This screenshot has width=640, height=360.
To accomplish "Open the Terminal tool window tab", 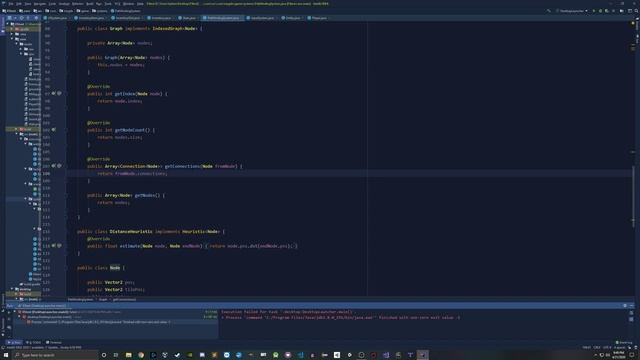I will (53, 342).
